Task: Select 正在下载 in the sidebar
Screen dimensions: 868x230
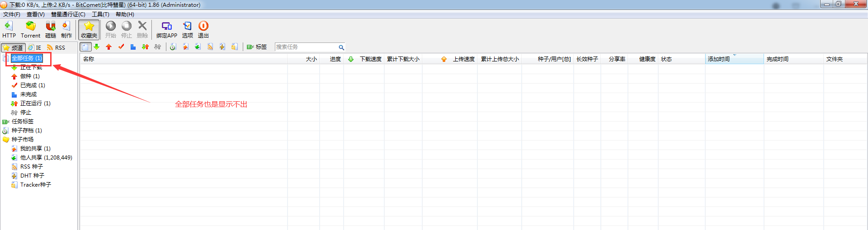Action: tap(31, 67)
